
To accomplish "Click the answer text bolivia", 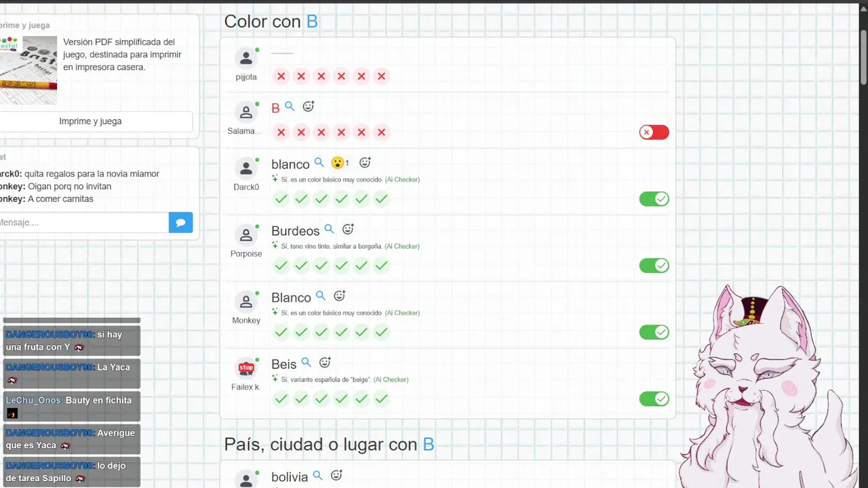I will point(290,477).
